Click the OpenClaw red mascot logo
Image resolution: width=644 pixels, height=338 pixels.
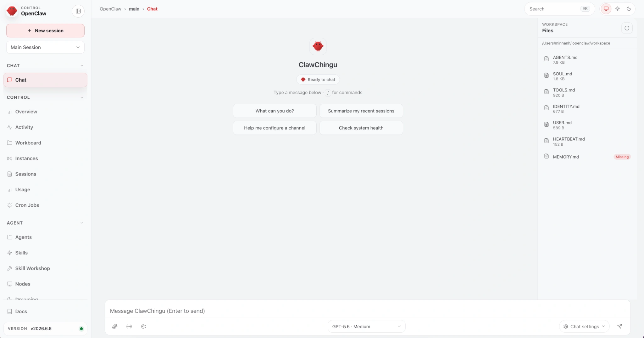pos(12,11)
